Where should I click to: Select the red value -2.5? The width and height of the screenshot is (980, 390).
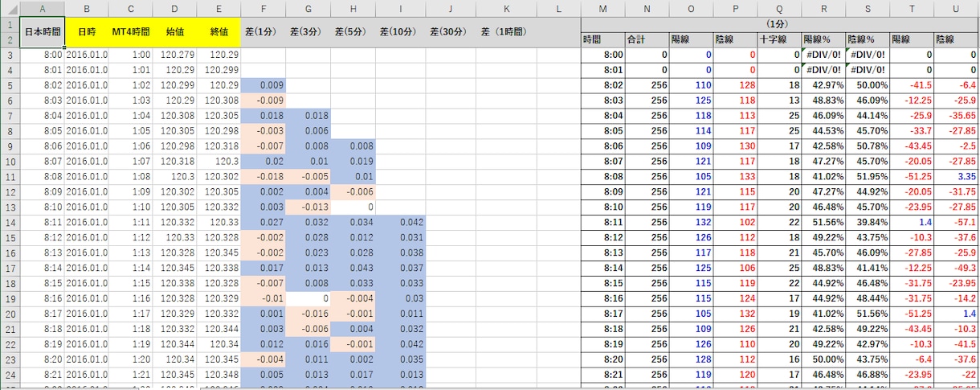pyautogui.click(x=956, y=146)
